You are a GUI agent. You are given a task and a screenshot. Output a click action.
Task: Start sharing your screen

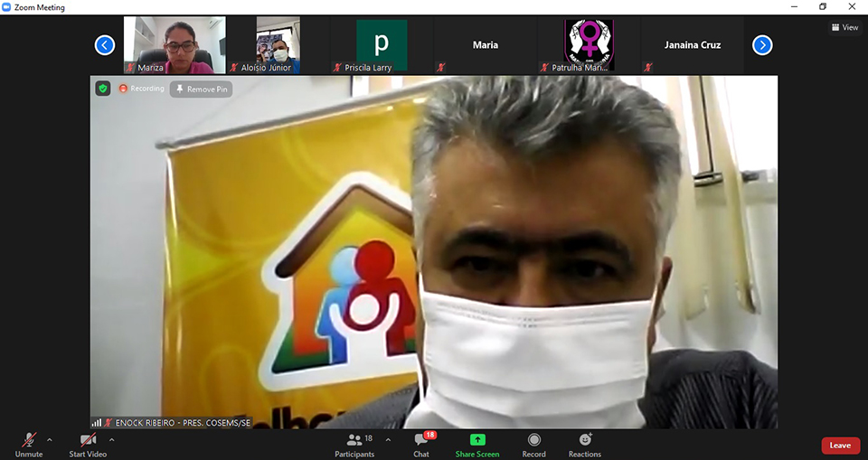pos(476,443)
